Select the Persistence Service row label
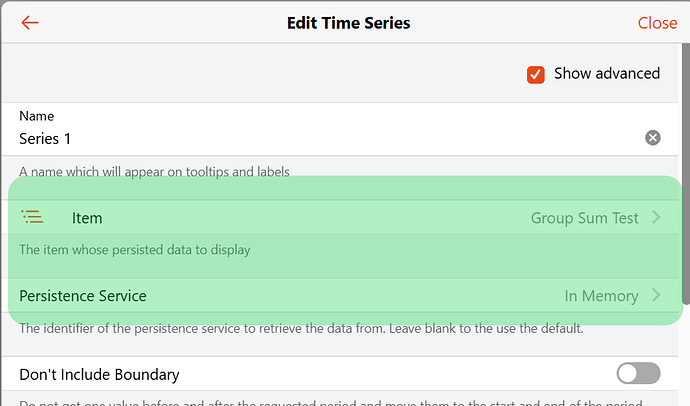The height and width of the screenshot is (406, 690). click(x=83, y=296)
